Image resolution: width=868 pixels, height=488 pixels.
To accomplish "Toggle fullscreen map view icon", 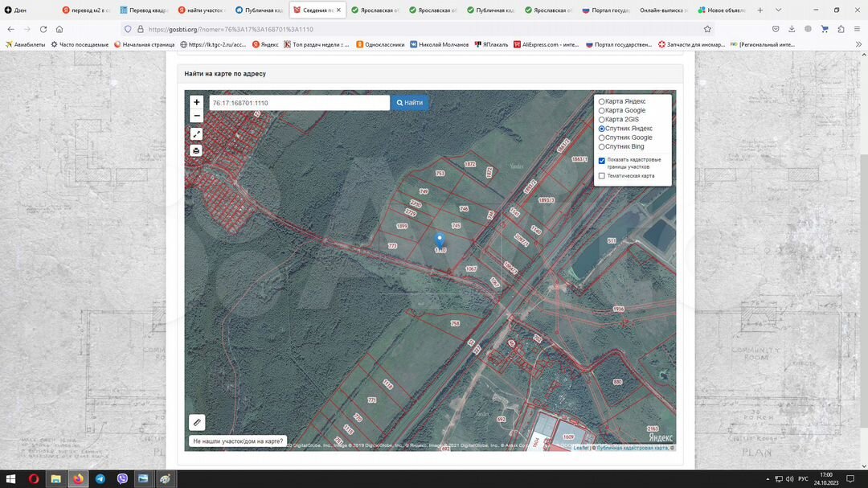I will click(x=196, y=134).
